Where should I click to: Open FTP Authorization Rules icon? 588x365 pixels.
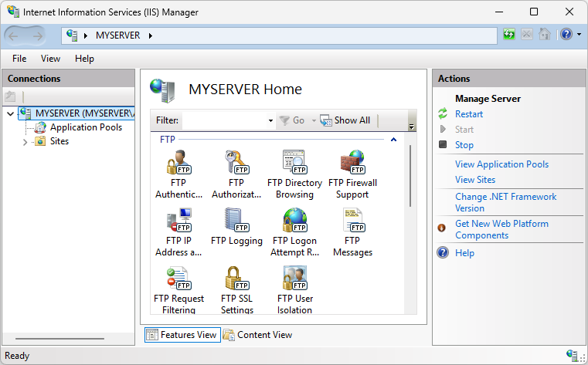pos(236,164)
